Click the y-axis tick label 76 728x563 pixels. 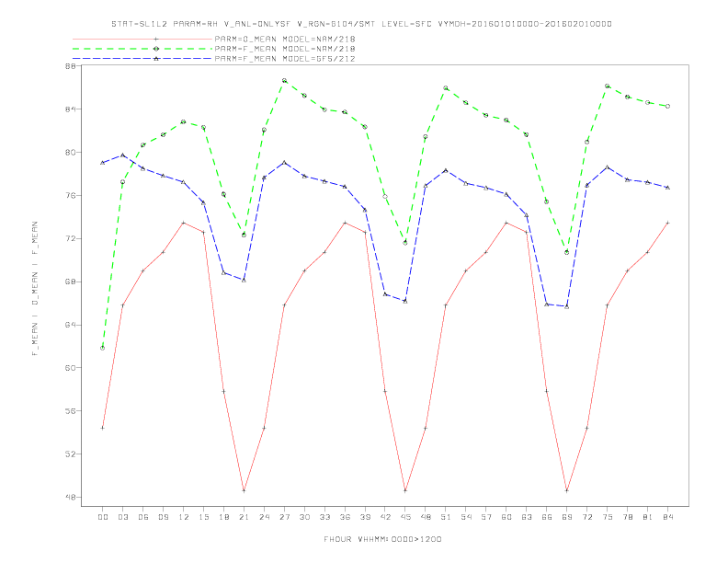[71, 196]
